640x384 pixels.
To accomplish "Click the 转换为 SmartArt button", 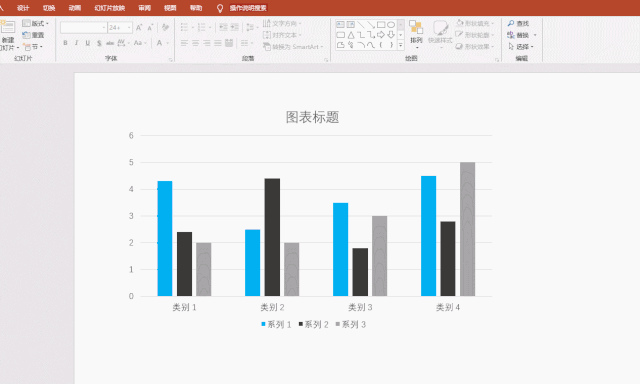I will [x=293, y=47].
